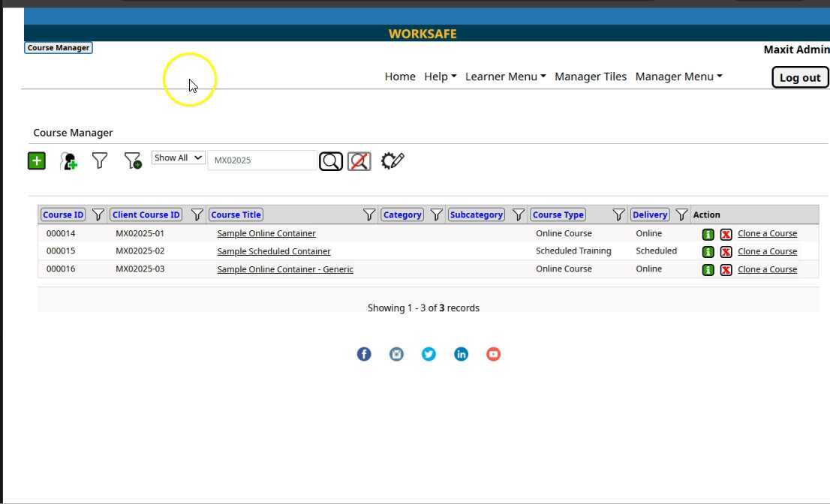Click the green add new course icon
This screenshot has height=504, width=830.
[36, 160]
